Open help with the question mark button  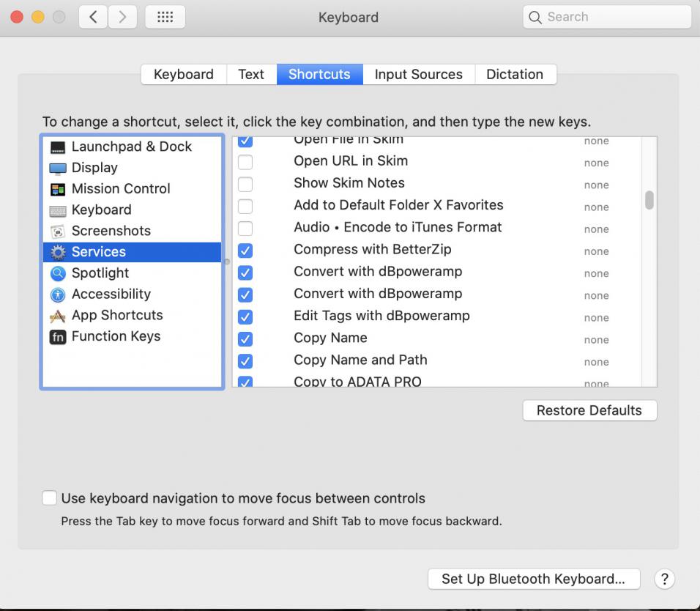coord(664,579)
